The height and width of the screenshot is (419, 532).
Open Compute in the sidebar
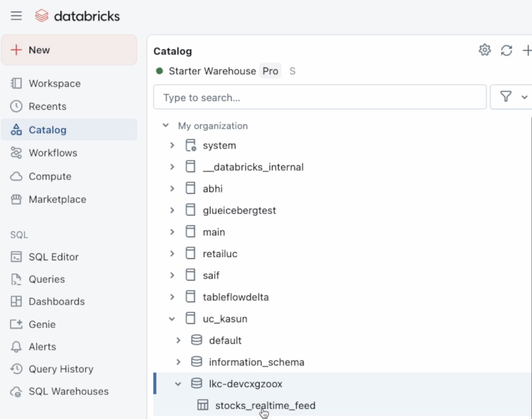click(69, 177)
